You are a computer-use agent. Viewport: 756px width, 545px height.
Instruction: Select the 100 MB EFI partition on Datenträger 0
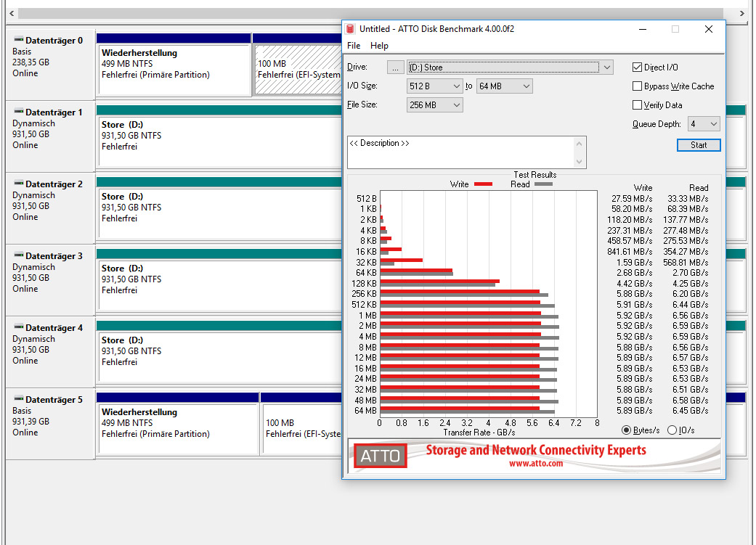298,70
